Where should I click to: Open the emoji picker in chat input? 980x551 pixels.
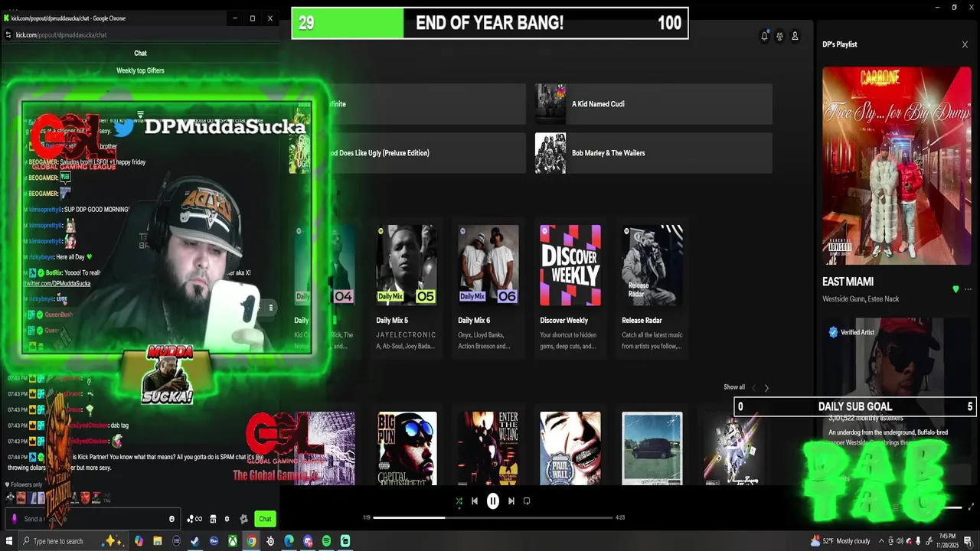(171, 519)
